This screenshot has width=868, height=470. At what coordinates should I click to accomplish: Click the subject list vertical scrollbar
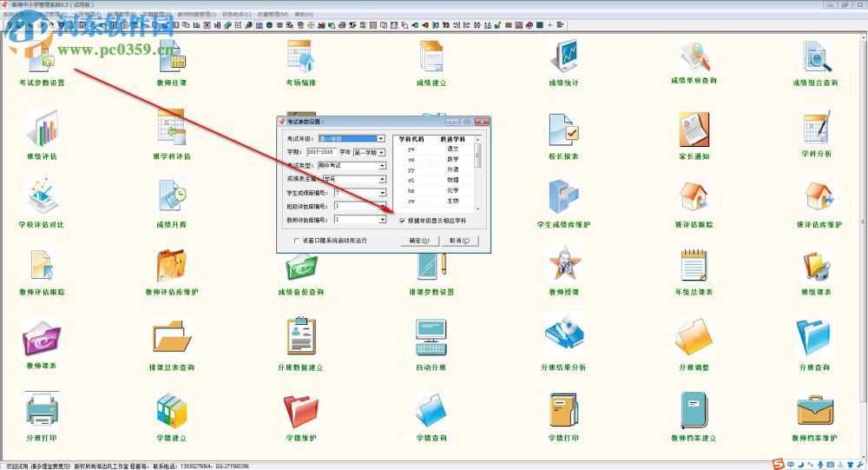click(x=477, y=173)
